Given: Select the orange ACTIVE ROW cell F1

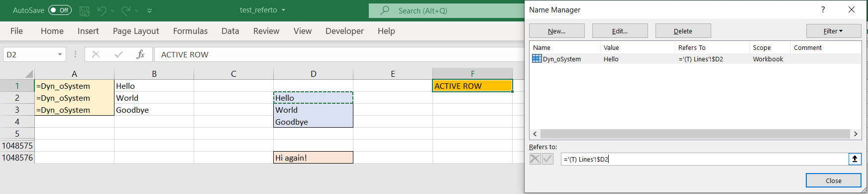Looking at the screenshot, I should (x=472, y=86).
